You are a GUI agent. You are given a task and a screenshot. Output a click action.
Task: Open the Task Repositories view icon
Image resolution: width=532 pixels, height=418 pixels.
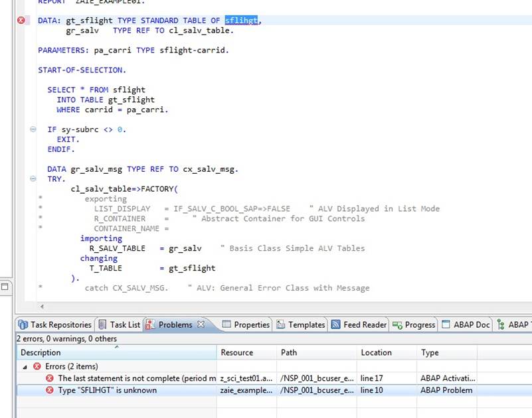[21, 324]
